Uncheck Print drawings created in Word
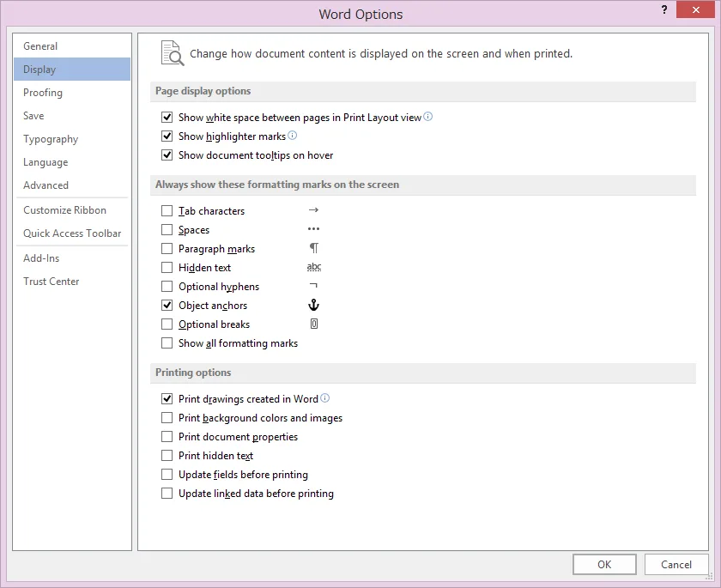Image resolution: width=721 pixels, height=588 pixels. coord(167,398)
